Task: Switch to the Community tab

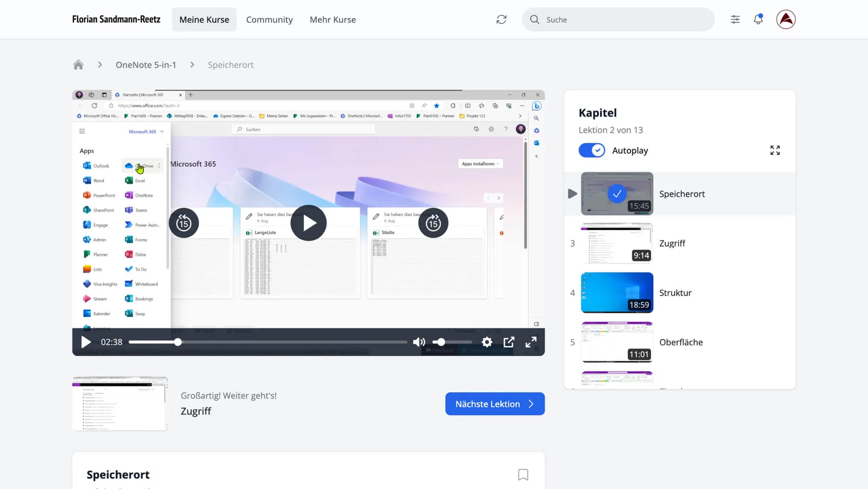Action: 270,20
